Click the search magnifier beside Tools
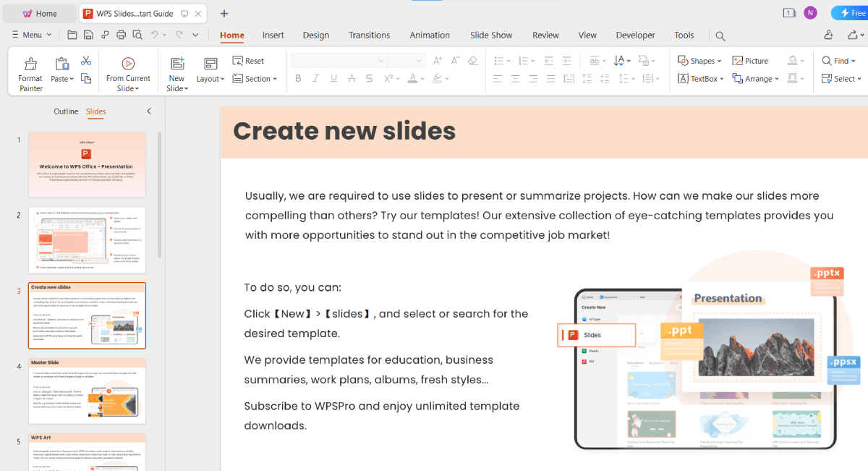Viewport: 868px width, 471px height. click(x=720, y=35)
